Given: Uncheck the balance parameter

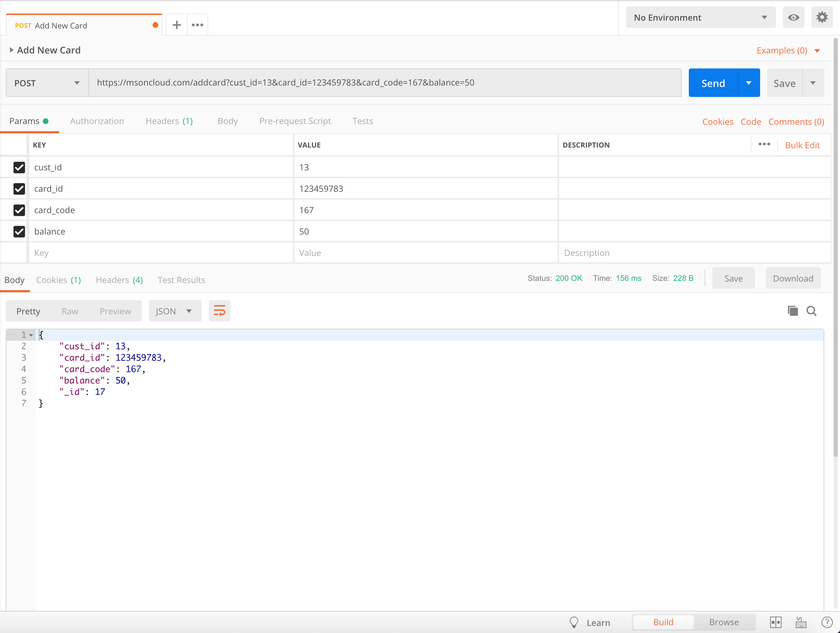Looking at the screenshot, I should [19, 232].
